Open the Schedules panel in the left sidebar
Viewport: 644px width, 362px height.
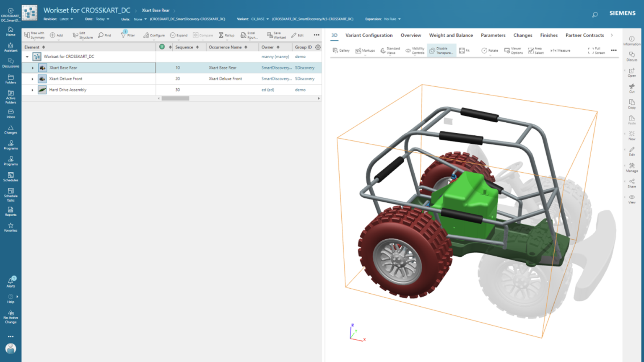click(10, 177)
